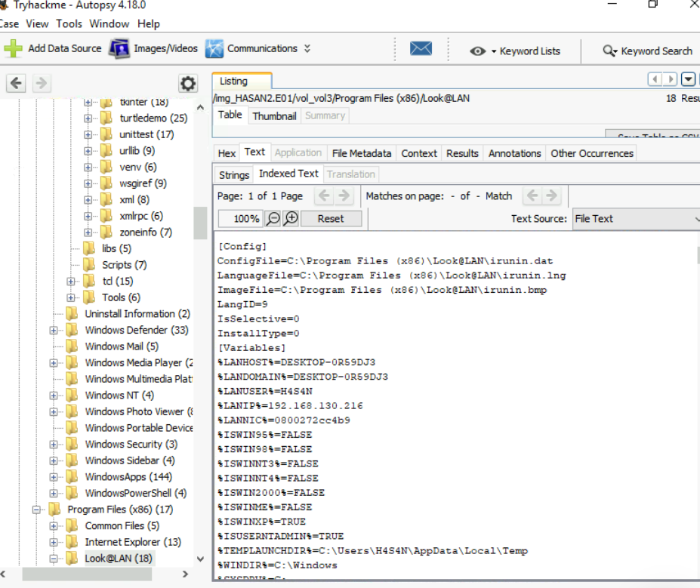Select the Windows Mail folder

pos(122,346)
